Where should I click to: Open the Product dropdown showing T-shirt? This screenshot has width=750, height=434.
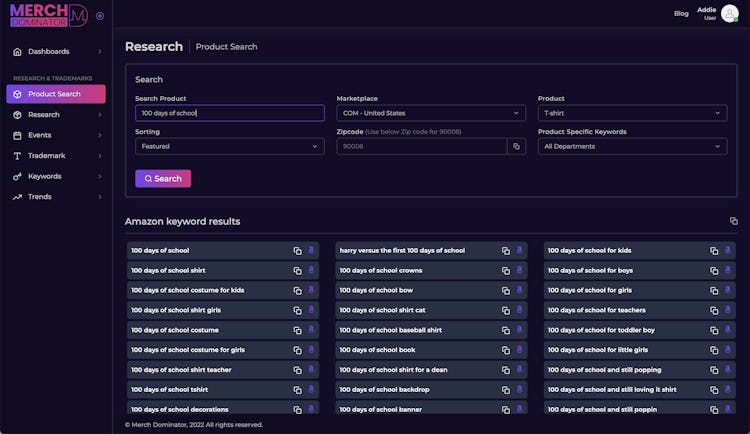point(632,113)
